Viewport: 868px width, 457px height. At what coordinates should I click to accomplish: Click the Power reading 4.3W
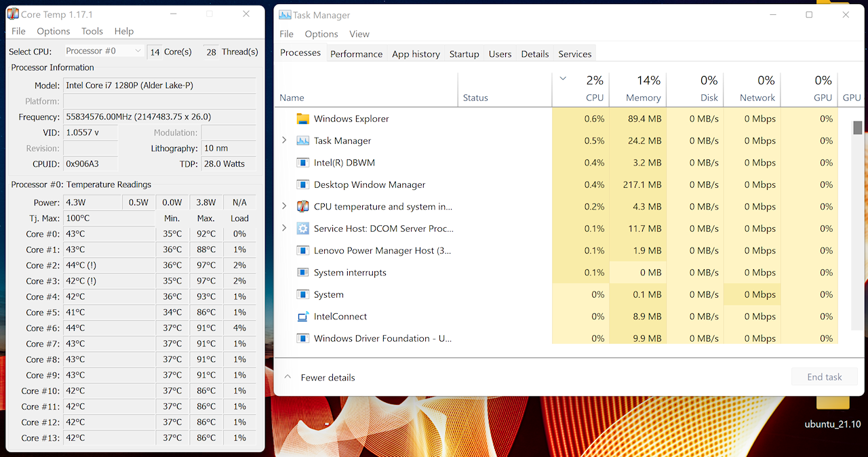click(x=92, y=202)
